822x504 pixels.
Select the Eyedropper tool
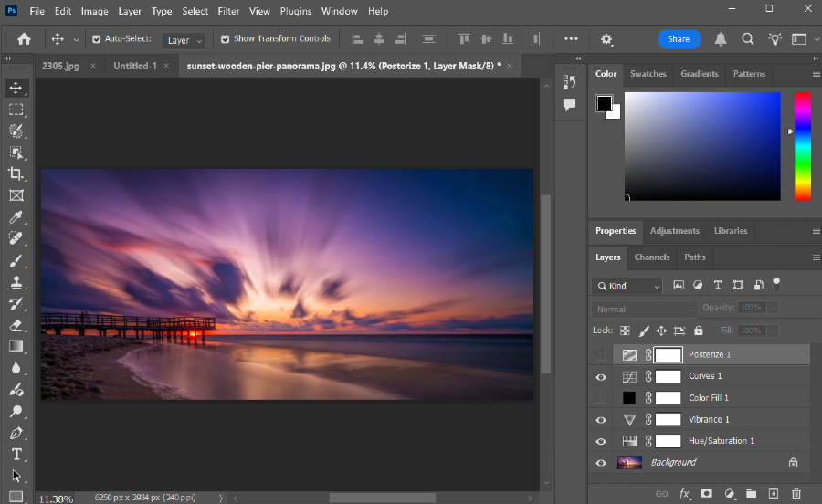click(16, 217)
